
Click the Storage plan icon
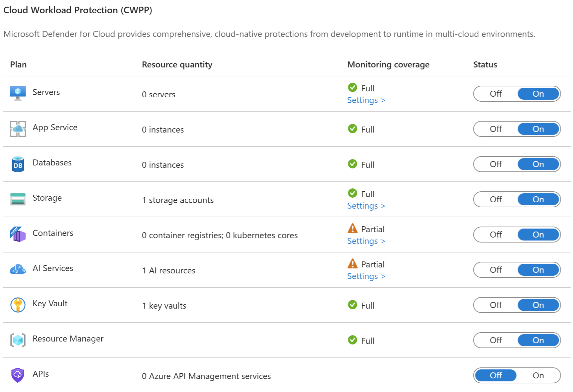pos(18,199)
